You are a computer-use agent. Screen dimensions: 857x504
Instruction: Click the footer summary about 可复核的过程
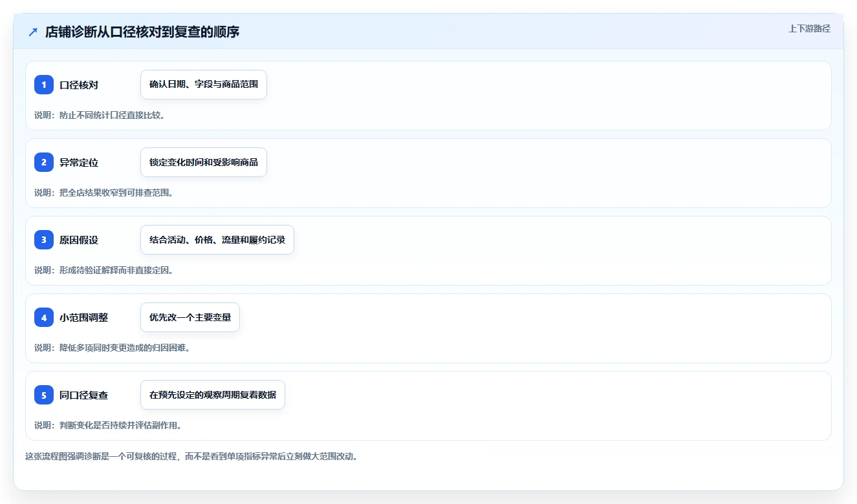click(191, 456)
